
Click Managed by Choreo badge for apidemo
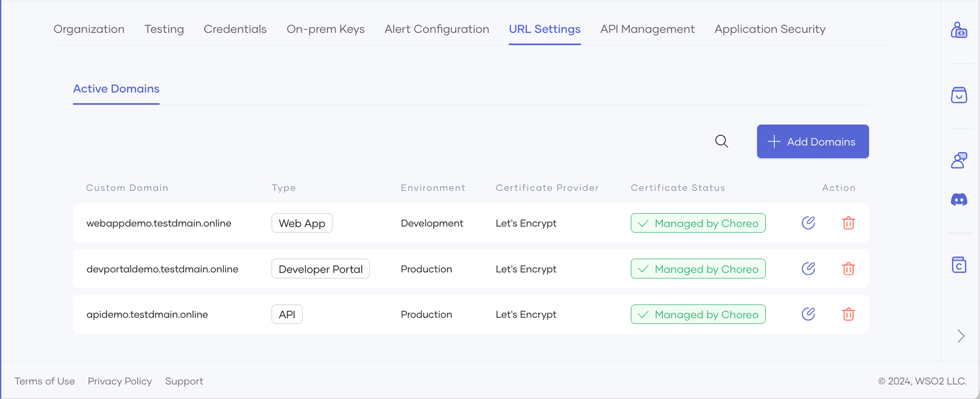698,314
